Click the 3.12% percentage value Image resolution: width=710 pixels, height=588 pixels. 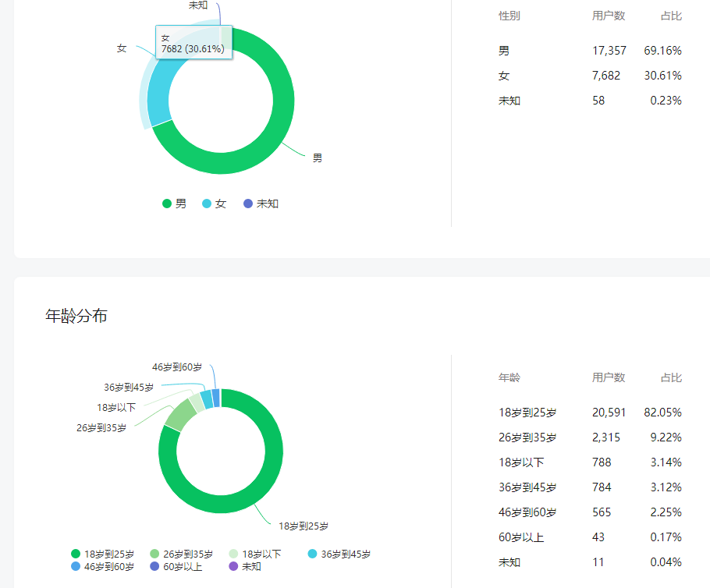click(666, 487)
